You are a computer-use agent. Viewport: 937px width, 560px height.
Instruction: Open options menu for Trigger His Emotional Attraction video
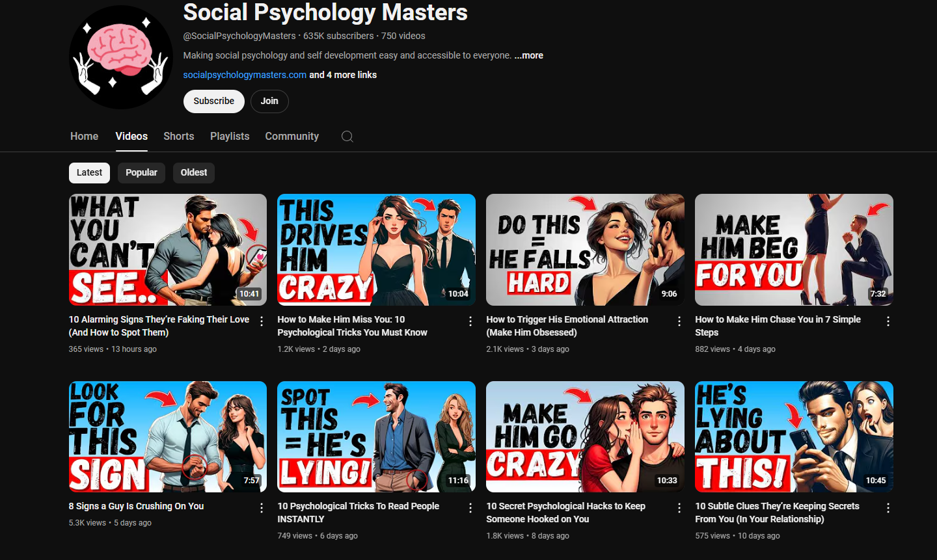[679, 321]
